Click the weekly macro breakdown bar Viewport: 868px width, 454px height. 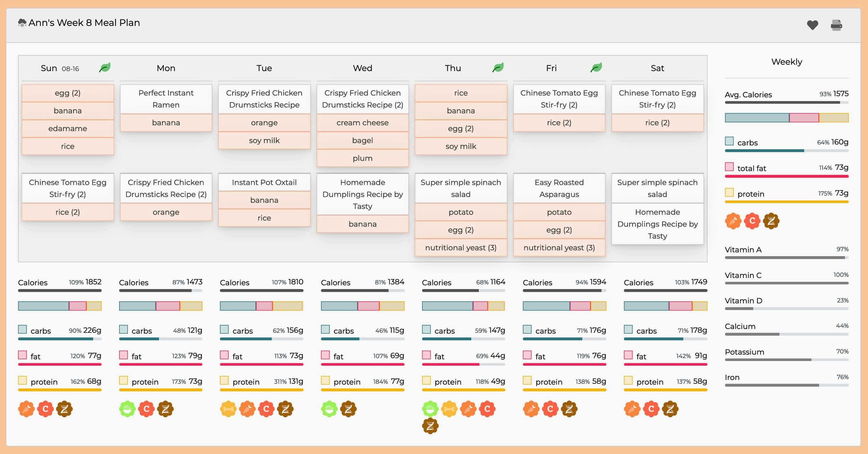(786, 118)
